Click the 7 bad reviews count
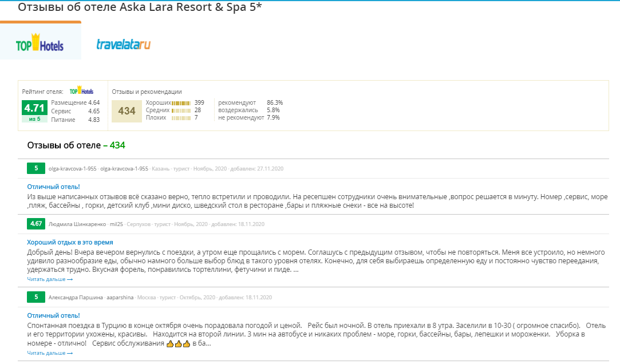Screen dimensions: 620x364 coord(196,118)
